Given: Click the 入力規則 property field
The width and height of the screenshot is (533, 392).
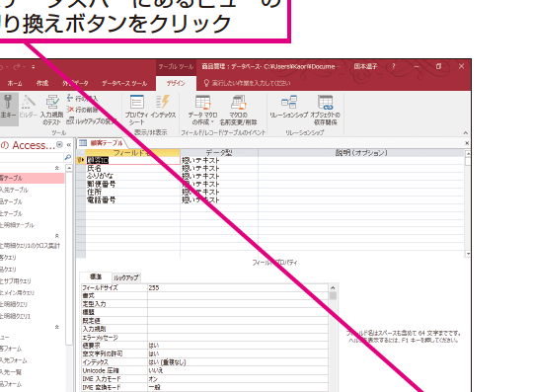Looking at the screenshot, I should tap(238, 329).
